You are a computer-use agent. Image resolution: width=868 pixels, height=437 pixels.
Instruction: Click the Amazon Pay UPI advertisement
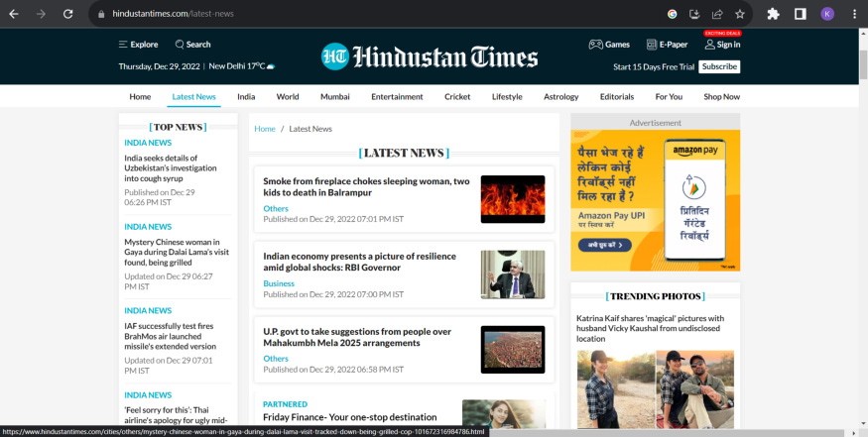[656, 200]
